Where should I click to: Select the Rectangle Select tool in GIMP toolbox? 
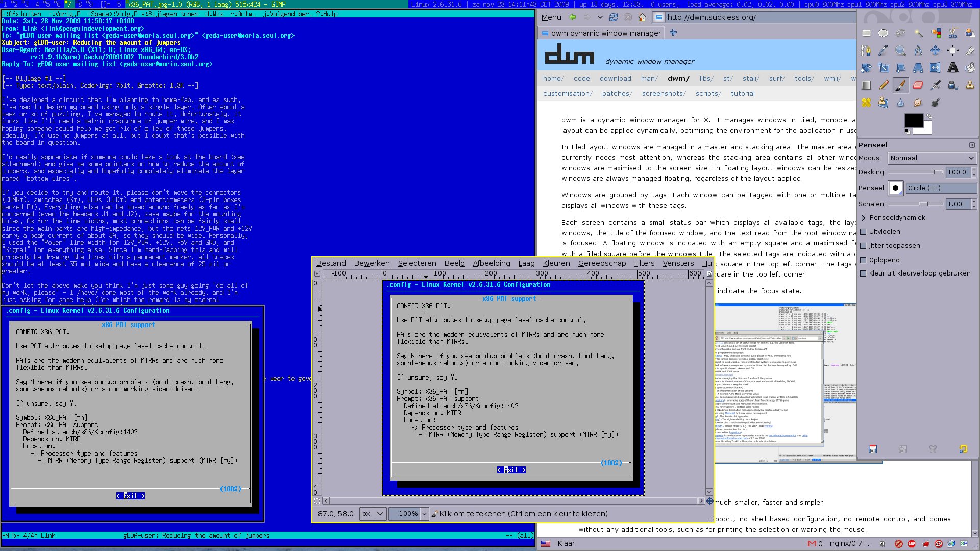[x=866, y=33]
